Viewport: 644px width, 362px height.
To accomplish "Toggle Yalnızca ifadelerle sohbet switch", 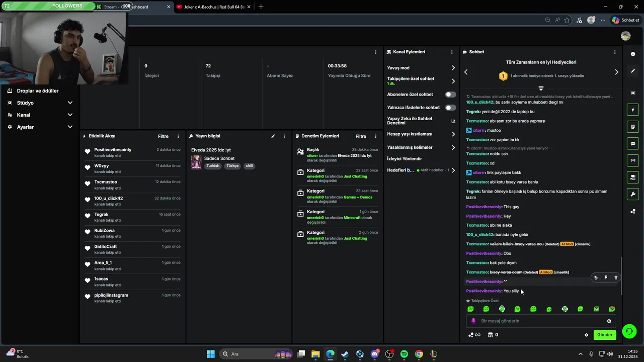I will 450,108.
